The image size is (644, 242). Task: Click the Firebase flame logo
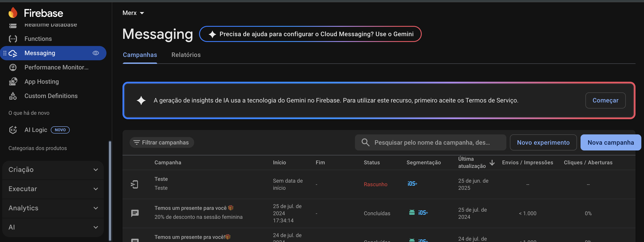[x=13, y=13]
